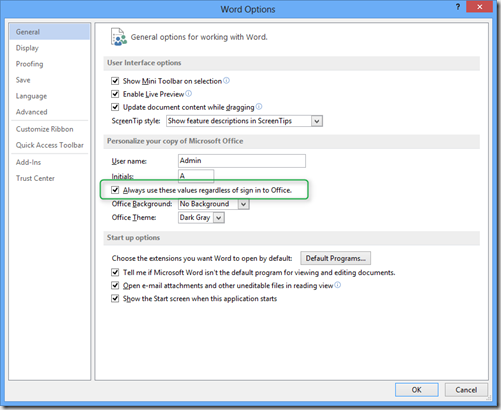Open Quick Access Toolbar settings
The height and width of the screenshot is (410, 501).
[x=50, y=145]
